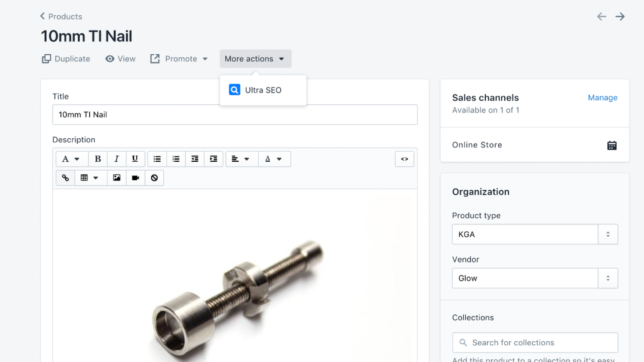Toggle underline formatting
Image resolution: width=644 pixels, height=362 pixels.
coord(135,159)
